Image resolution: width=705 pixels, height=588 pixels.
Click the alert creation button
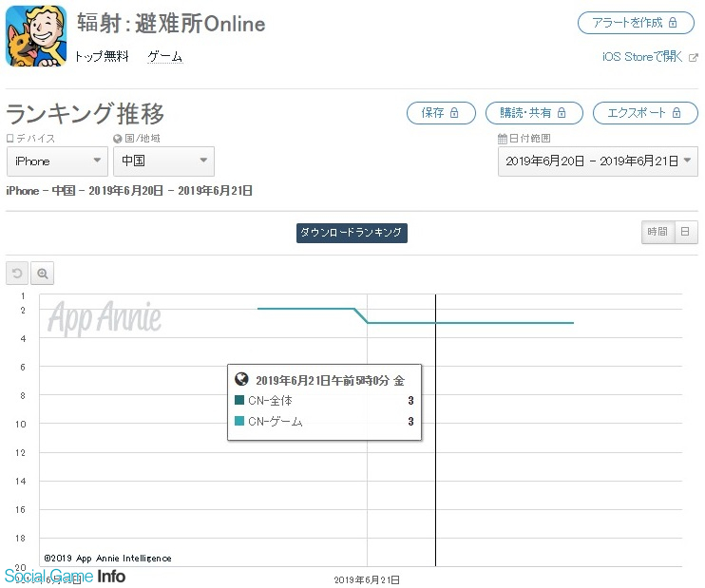636,23
